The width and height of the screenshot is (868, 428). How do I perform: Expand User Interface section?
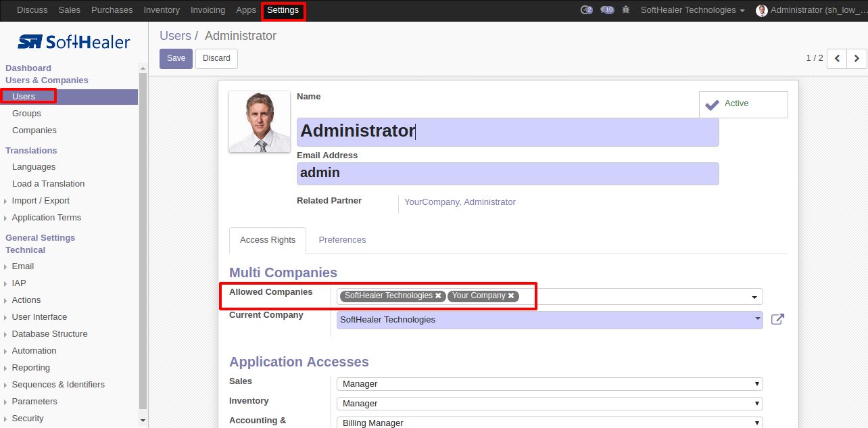(39, 317)
